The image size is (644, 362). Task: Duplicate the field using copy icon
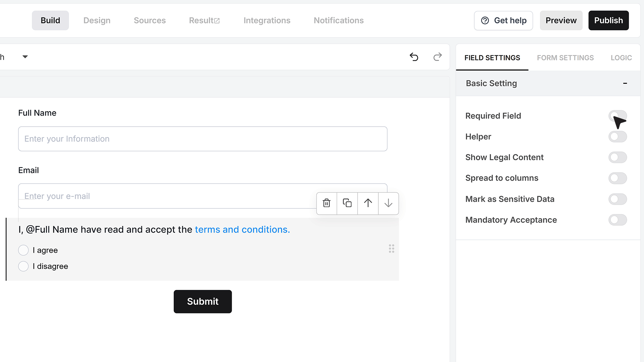point(347,203)
